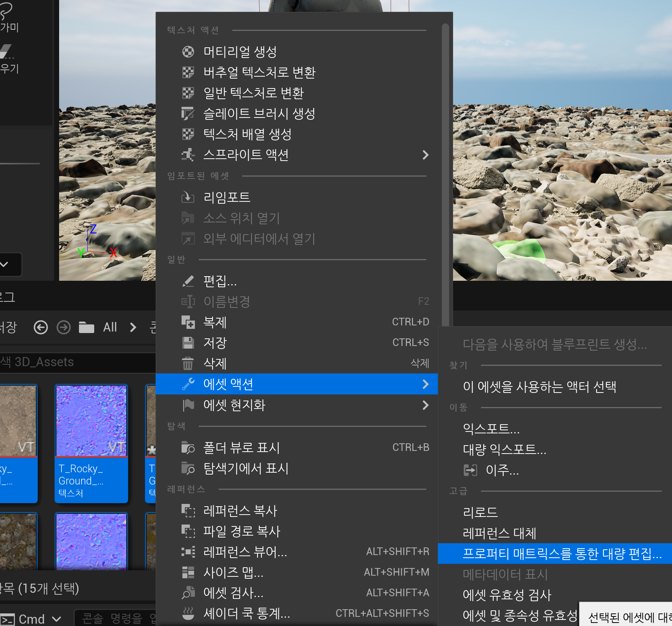Select actors using this asset entry
The width and height of the screenshot is (672, 626).
coord(555,386)
